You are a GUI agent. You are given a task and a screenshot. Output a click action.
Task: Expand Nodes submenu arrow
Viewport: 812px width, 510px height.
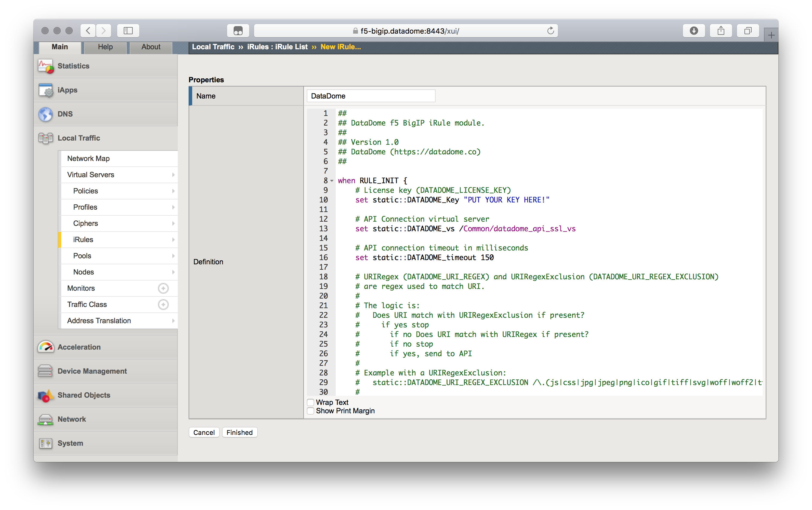pyautogui.click(x=173, y=272)
